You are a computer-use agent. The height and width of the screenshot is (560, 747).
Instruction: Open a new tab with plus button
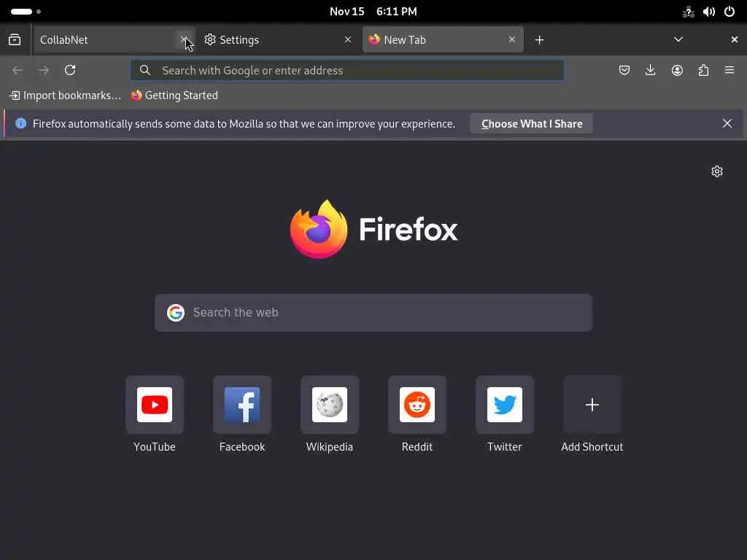pyautogui.click(x=539, y=40)
